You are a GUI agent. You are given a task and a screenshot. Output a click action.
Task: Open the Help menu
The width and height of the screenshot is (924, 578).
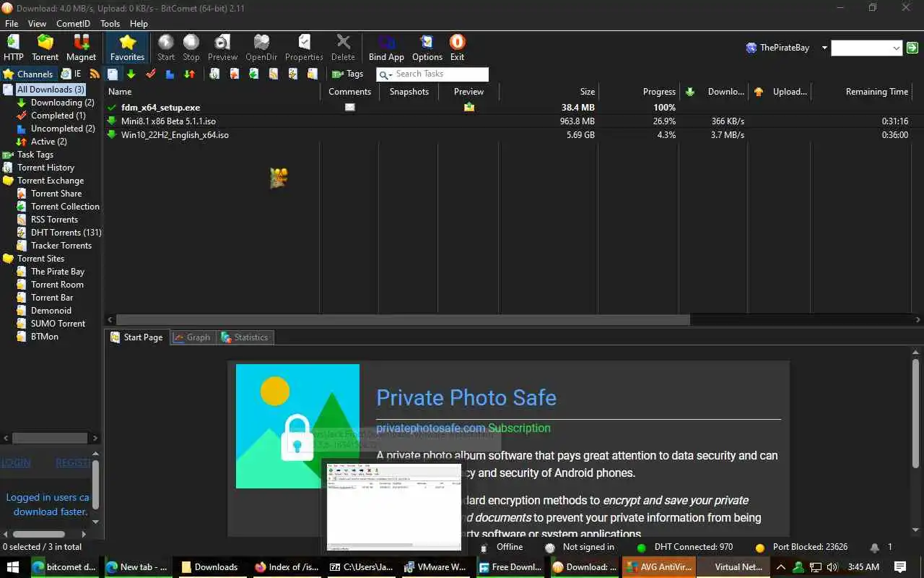(139, 24)
